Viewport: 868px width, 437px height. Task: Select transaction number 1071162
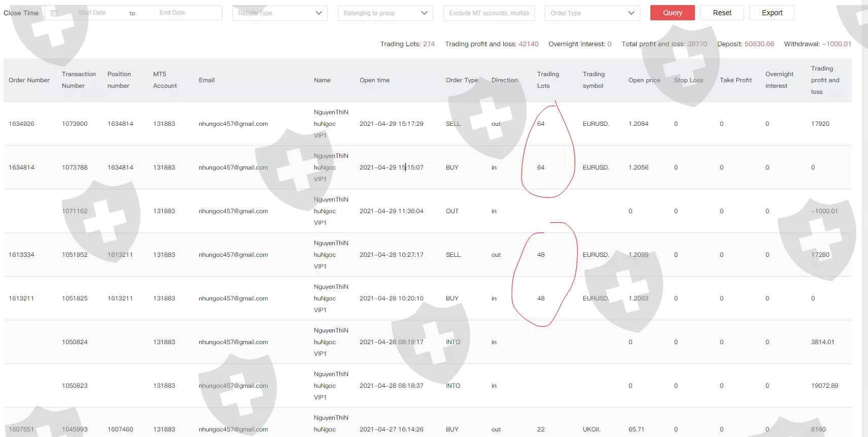pyautogui.click(x=75, y=211)
